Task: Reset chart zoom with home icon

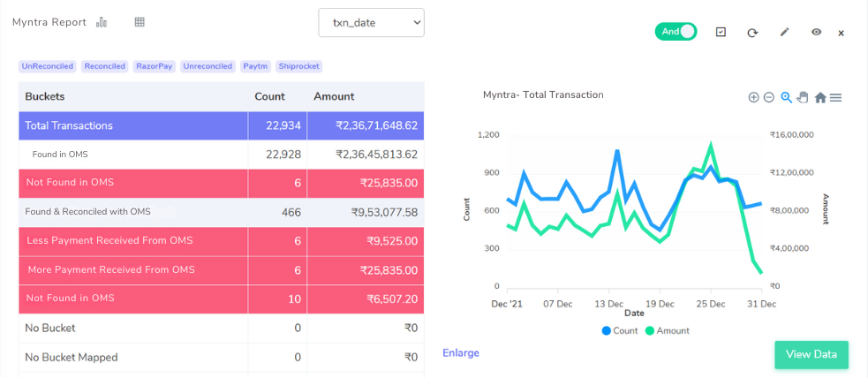Action: coord(820,97)
